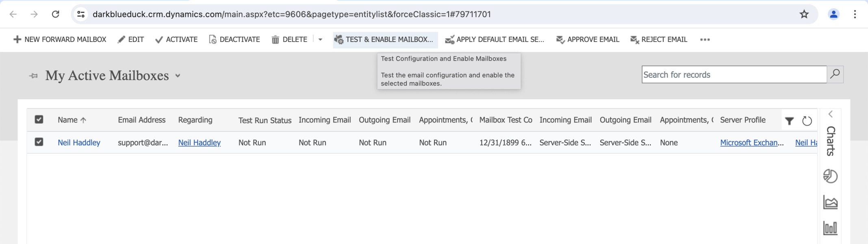The width and height of the screenshot is (868, 244).
Task: Go back with the browser back arrow
Action: (13, 14)
